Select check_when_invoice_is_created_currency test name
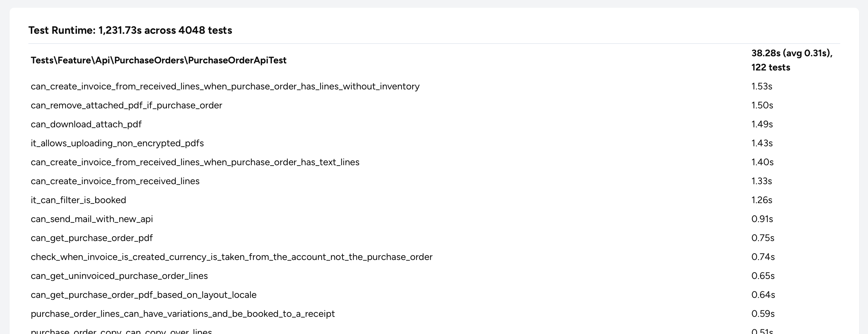 tap(231, 257)
